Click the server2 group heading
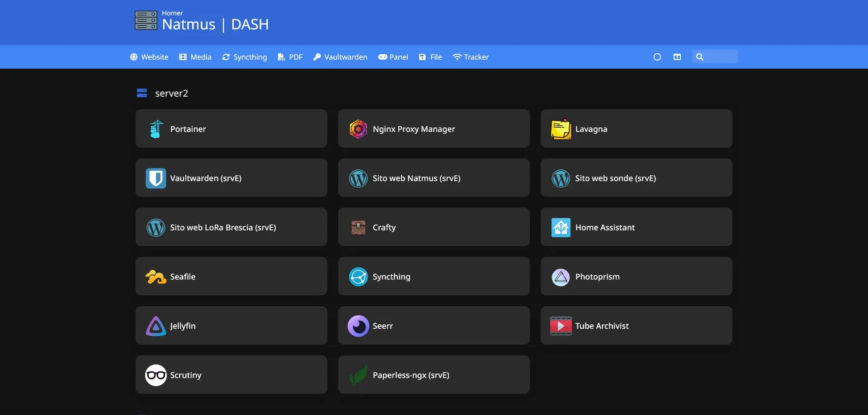Viewport: 868px width, 415px height. click(171, 93)
